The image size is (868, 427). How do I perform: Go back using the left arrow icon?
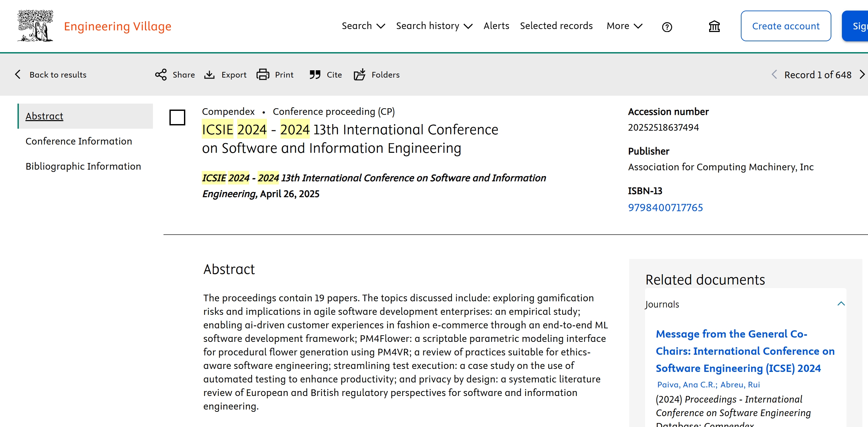click(18, 75)
